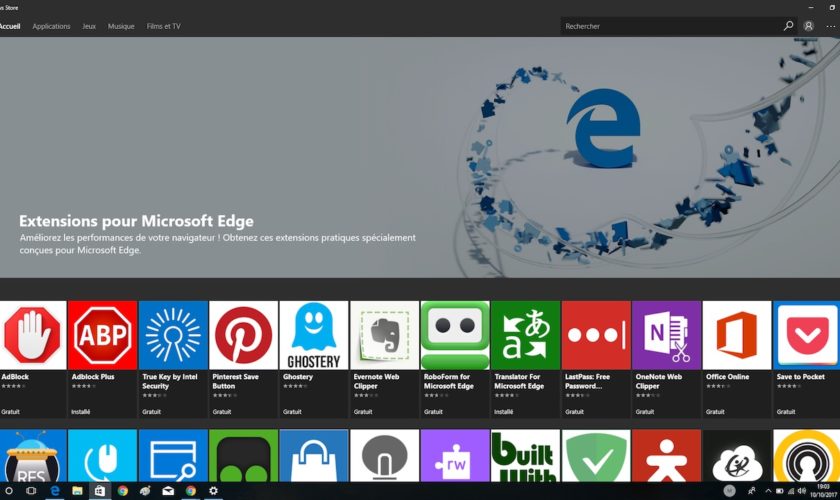
Task: Select the Adblock Plus extension icon
Action: tap(103, 336)
